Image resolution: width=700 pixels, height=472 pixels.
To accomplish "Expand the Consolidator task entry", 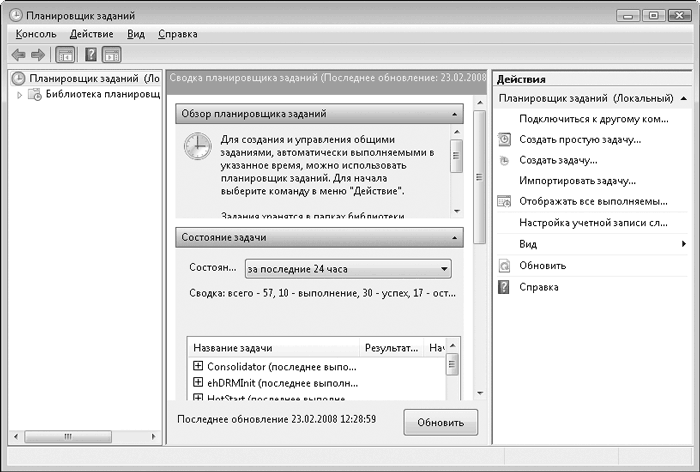I will tap(197, 366).
